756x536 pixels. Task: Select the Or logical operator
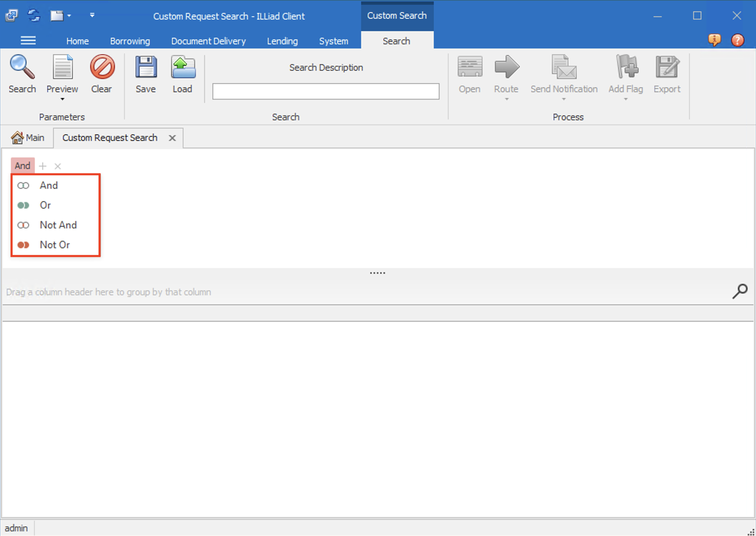click(x=45, y=205)
